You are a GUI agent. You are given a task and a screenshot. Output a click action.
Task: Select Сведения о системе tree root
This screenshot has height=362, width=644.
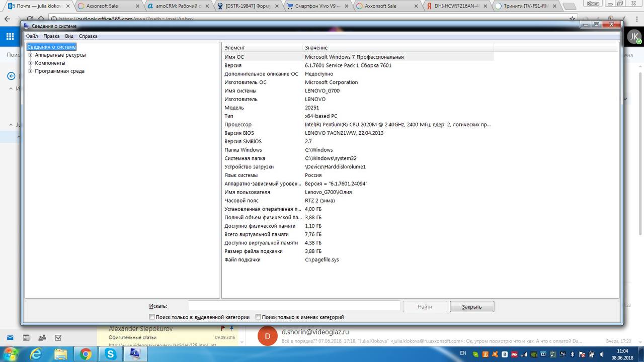(51, 47)
